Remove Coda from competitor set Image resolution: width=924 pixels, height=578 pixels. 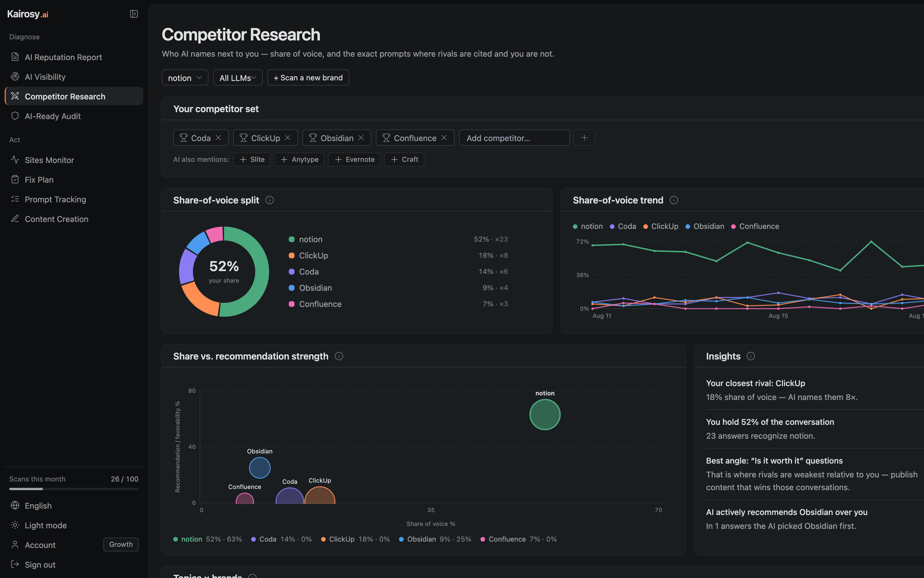(218, 138)
